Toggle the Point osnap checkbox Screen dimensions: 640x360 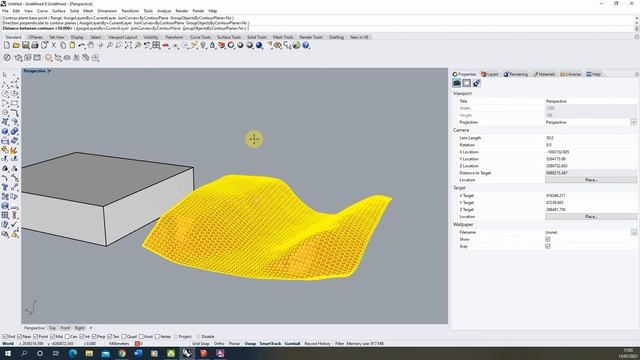click(x=36, y=337)
